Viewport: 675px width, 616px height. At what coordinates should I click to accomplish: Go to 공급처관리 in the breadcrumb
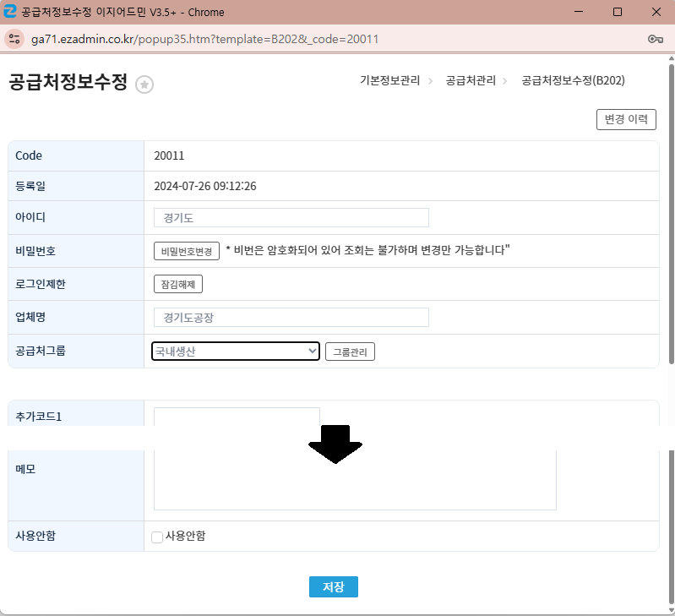coord(471,80)
